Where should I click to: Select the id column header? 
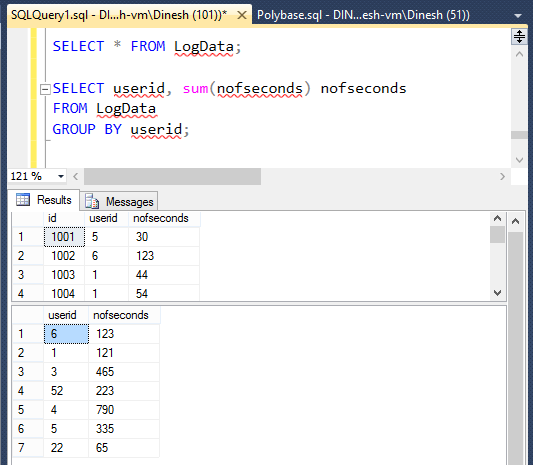[x=64, y=218]
